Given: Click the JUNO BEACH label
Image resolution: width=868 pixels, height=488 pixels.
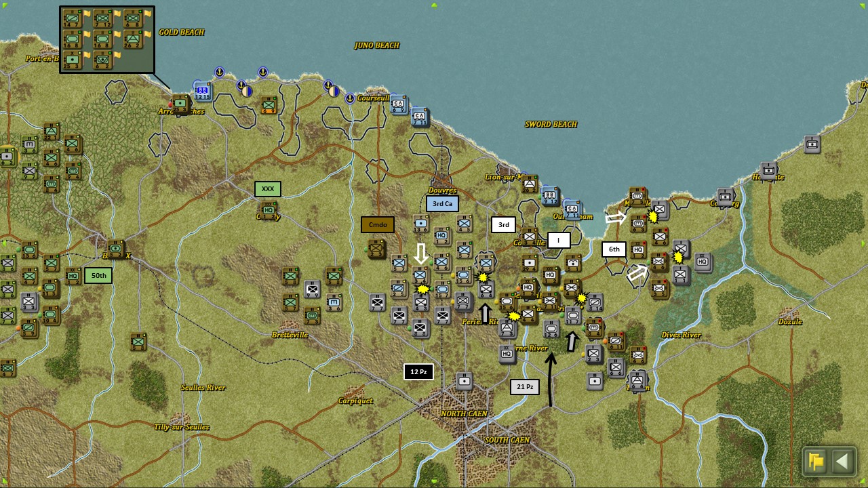Looking at the screenshot, I should coord(377,45).
